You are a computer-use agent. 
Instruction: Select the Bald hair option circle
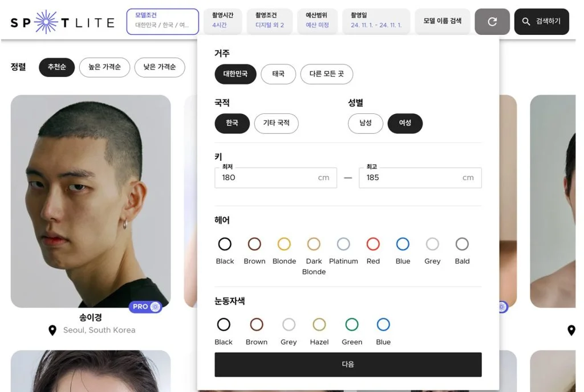(x=462, y=243)
